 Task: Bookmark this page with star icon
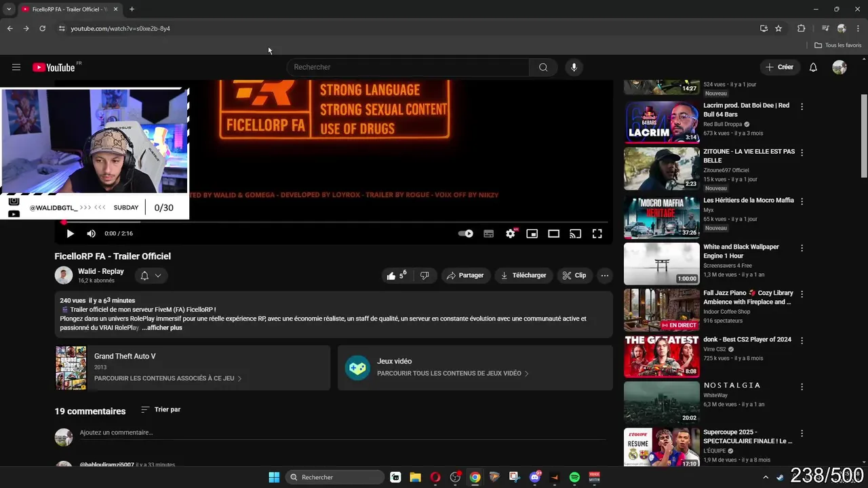coord(778,28)
